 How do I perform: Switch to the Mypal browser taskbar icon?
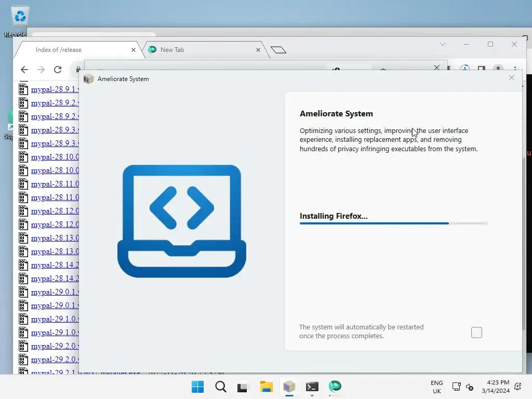(x=335, y=387)
